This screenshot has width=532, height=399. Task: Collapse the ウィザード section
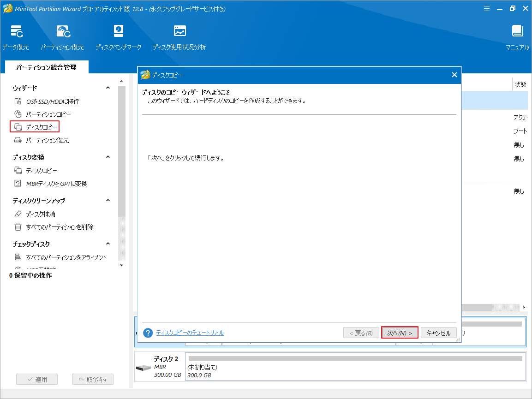pyautogui.click(x=108, y=88)
